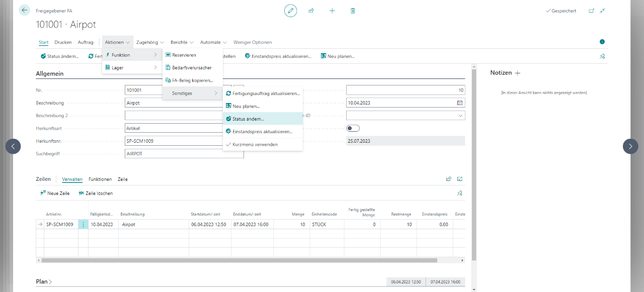Image resolution: width=644 pixels, height=292 pixels.
Task: Choose Reservieren from Funktion menu
Action: [x=184, y=55]
